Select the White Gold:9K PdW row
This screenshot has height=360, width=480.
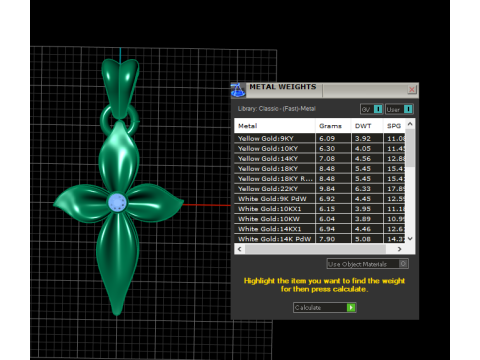(x=320, y=199)
